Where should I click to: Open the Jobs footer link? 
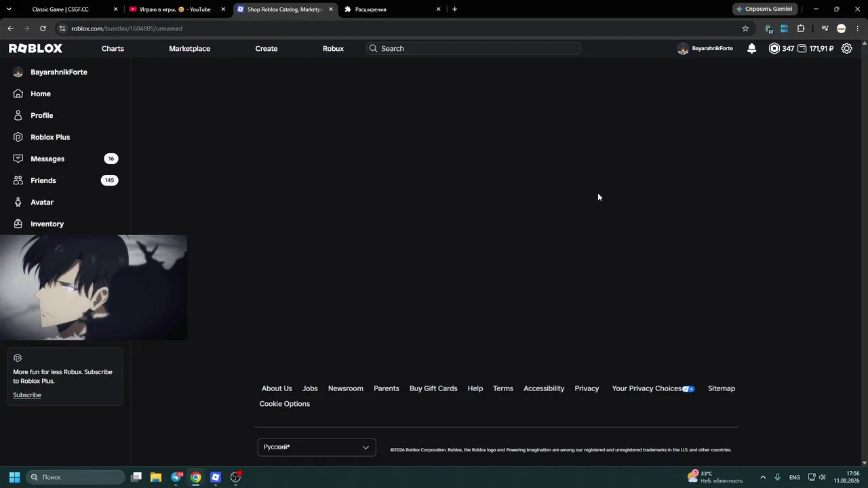(310, 388)
